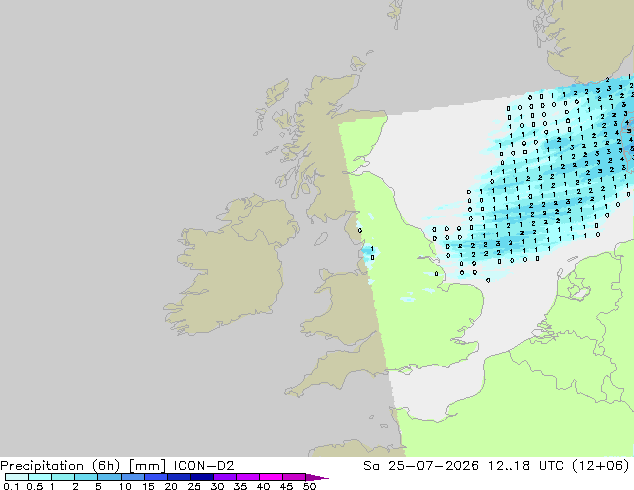Click the "(6h)" accumulation period label
Image resolution: width=634 pixels, height=490 pixels.
coord(105,466)
